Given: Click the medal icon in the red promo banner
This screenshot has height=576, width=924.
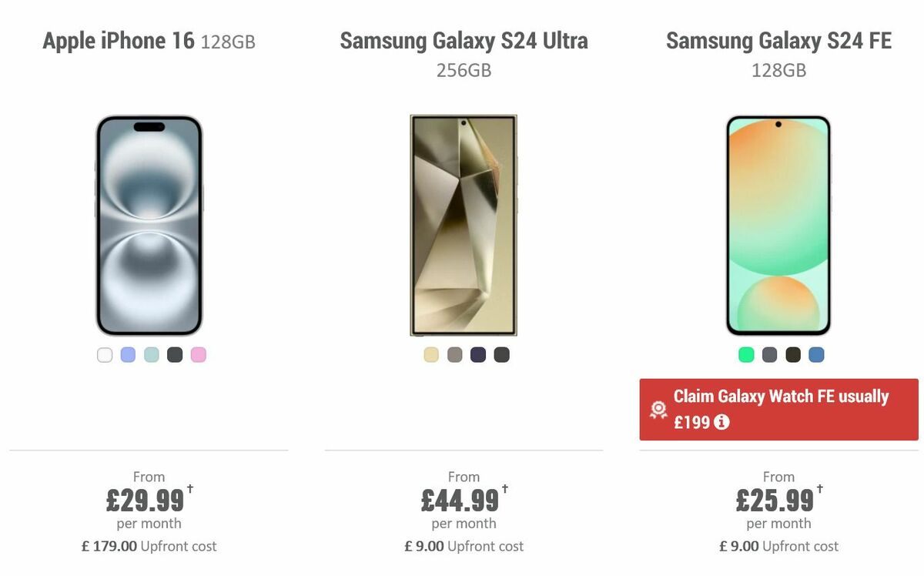Looking at the screenshot, I should click(x=657, y=410).
